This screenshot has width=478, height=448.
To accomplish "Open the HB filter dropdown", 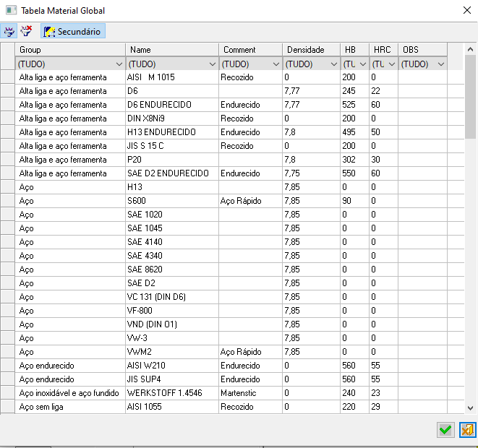I will 363,64.
